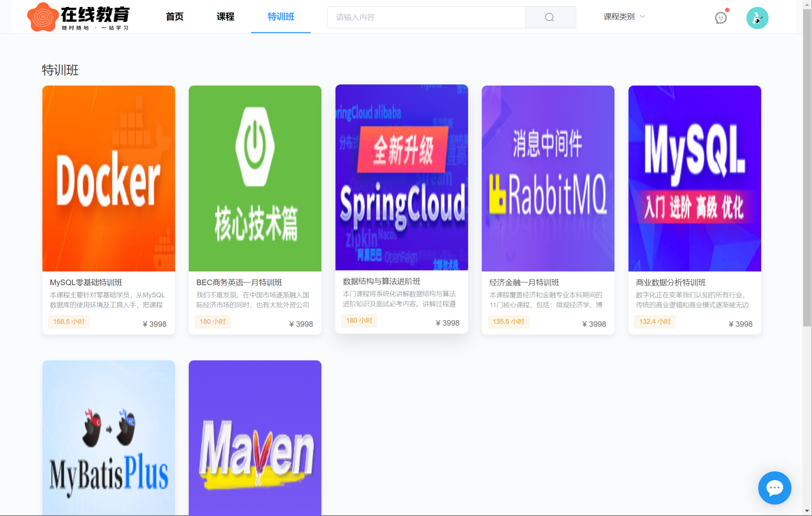Click the 在线教育 site logo
Viewport: 812px width, 516px height.
(x=78, y=17)
